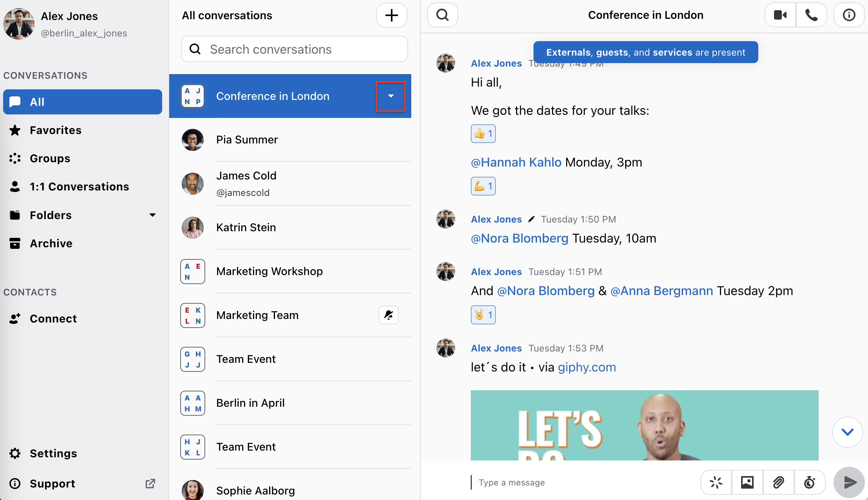Open the Support page
The image size is (868, 500).
[52, 483]
